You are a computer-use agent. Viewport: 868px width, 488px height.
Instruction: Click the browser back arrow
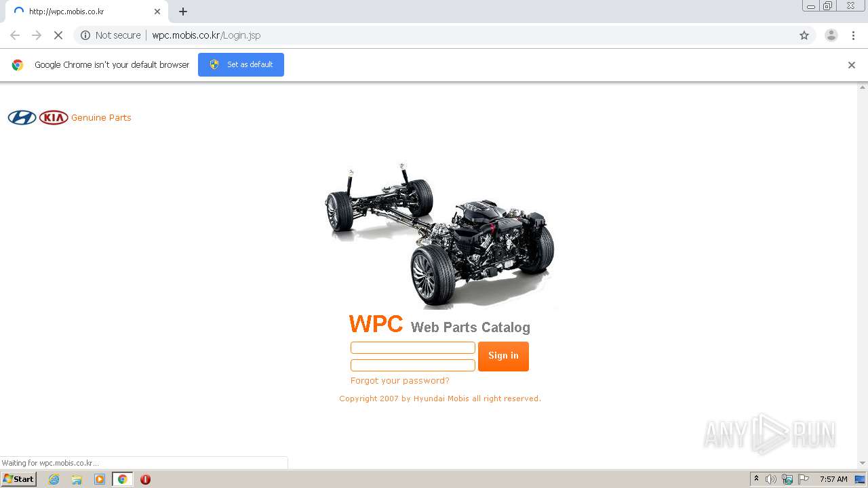coord(15,35)
